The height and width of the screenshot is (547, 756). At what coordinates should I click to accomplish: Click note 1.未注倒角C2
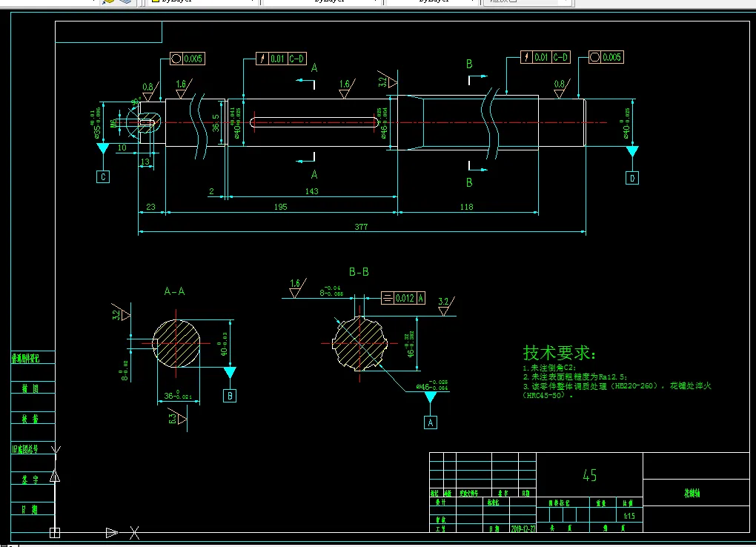pyautogui.click(x=549, y=368)
